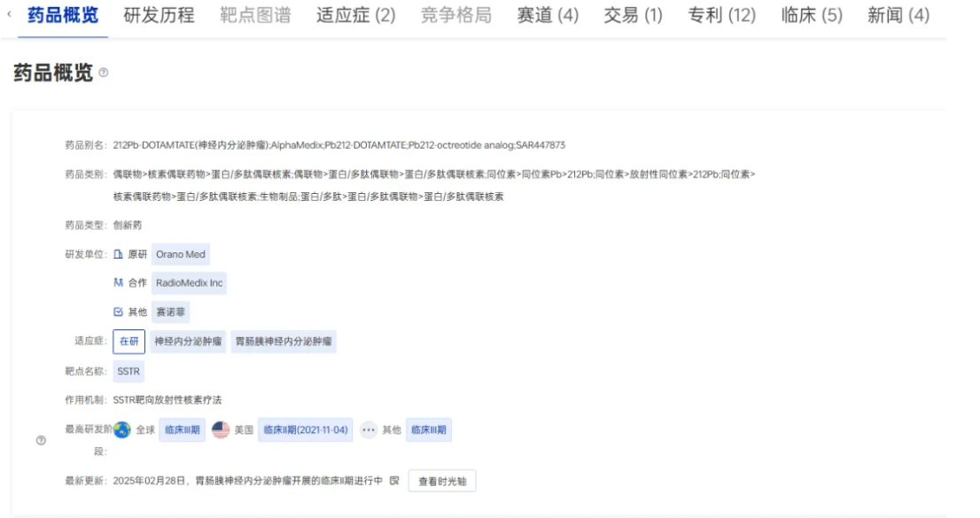Open the Orano Med company link
This screenshot has height=518, width=980.
click(181, 255)
